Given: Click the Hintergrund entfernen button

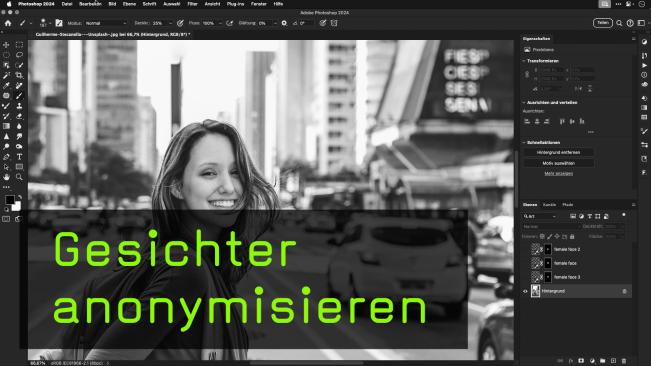Looking at the screenshot, I should click(558, 152).
